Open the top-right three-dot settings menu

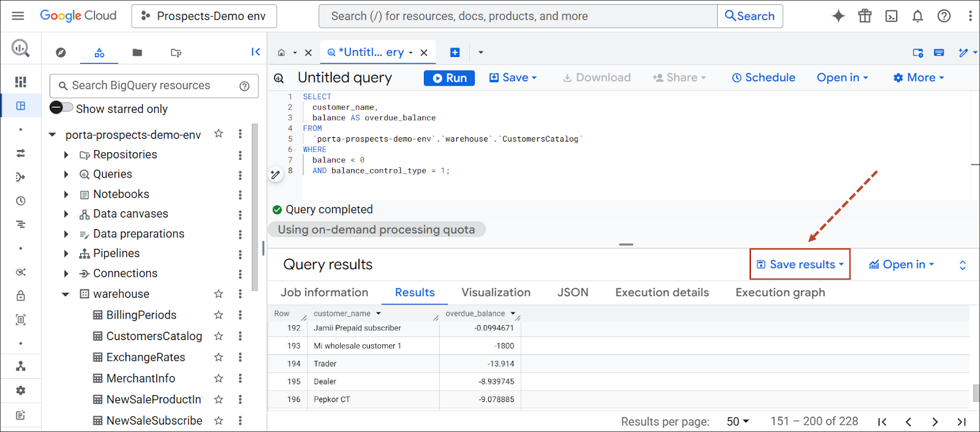[970, 16]
